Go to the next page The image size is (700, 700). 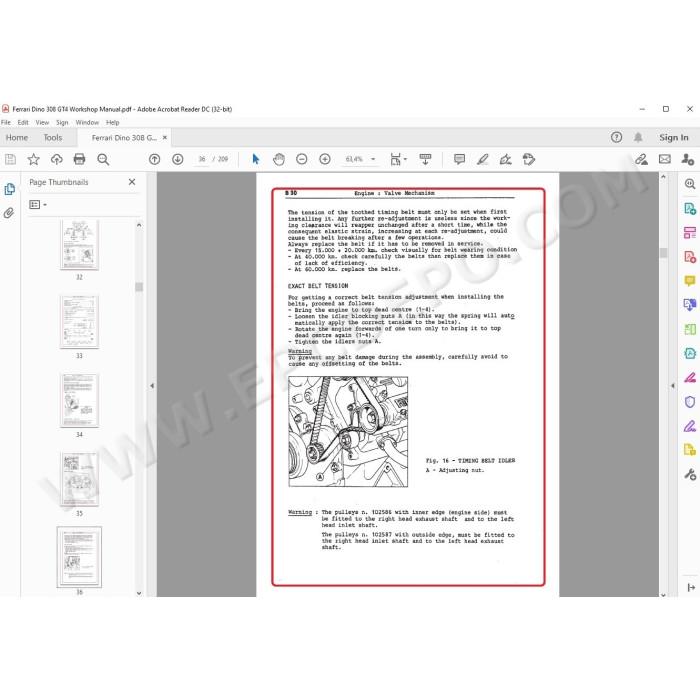tap(178, 159)
